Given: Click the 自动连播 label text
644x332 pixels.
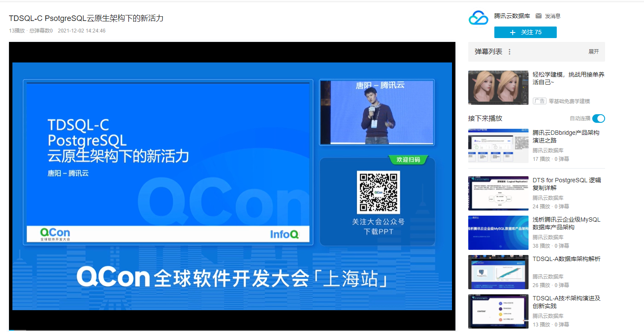Looking at the screenshot, I should (580, 119).
